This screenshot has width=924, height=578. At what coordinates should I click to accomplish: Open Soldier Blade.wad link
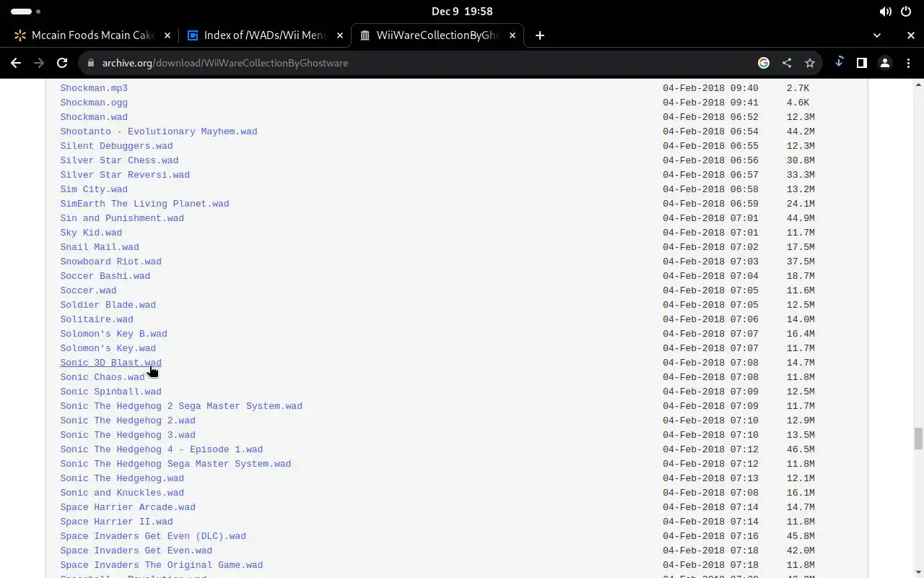[108, 305]
